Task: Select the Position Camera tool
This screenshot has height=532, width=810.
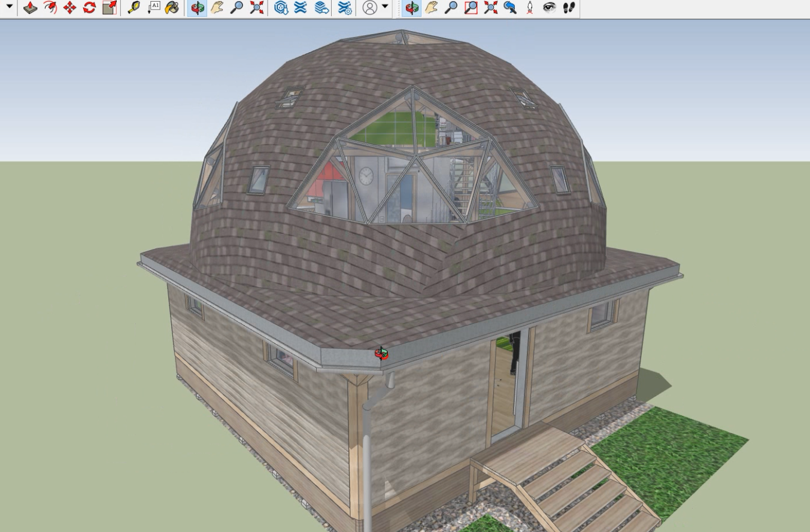Action: (530, 7)
